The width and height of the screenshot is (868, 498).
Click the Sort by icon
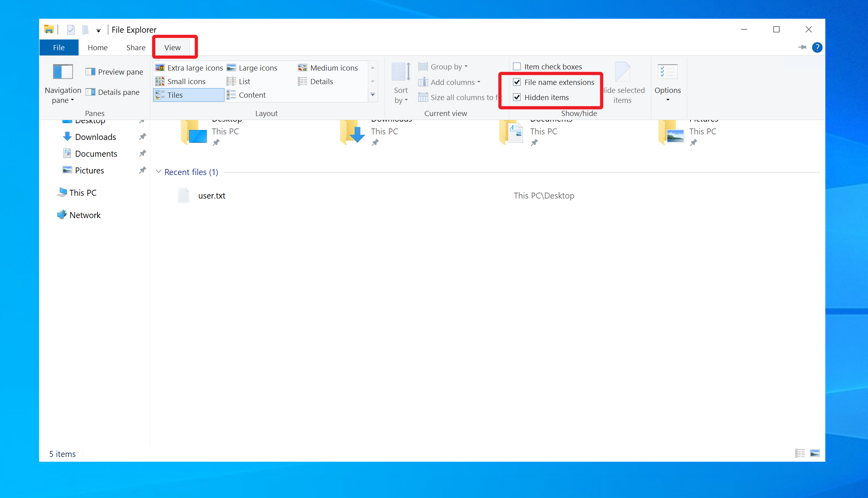401,72
